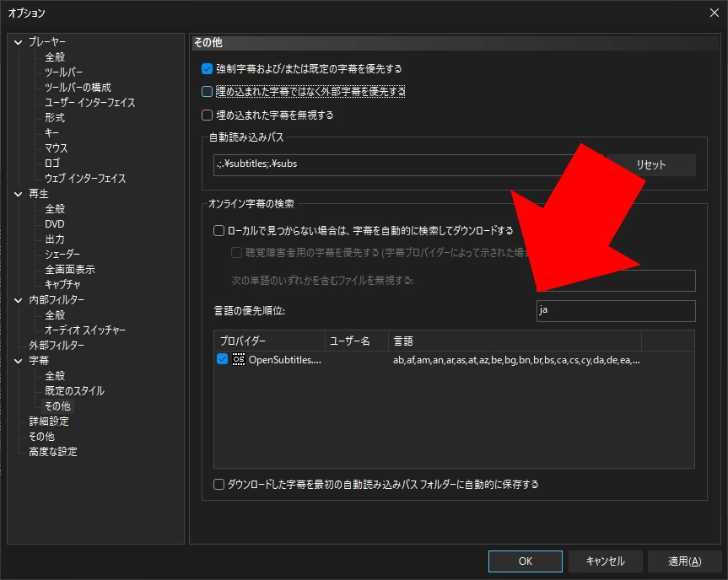The width and height of the screenshot is (728, 580).
Task: Click the 自動読み込みパス text field
Action: 407,164
